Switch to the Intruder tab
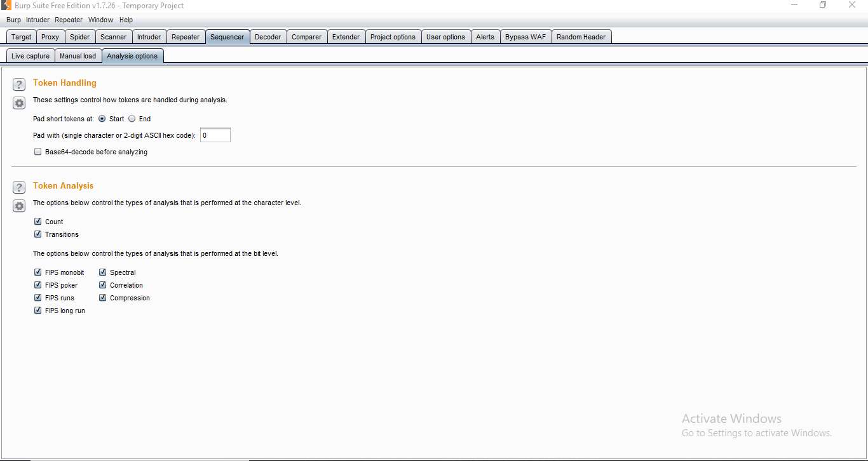Viewport: 868px width, 461px height. tap(149, 37)
